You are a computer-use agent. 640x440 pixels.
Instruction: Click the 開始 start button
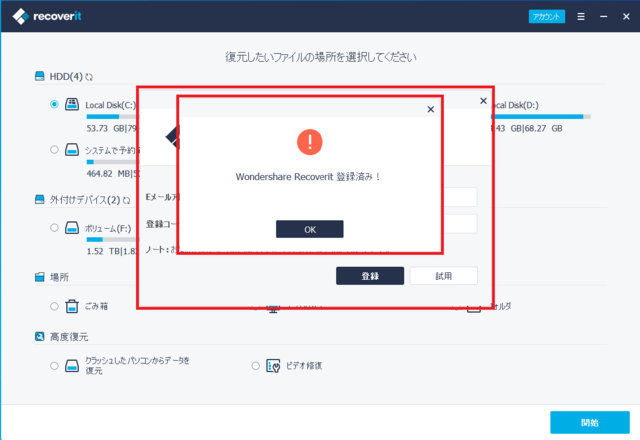click(x=590, y=422)
